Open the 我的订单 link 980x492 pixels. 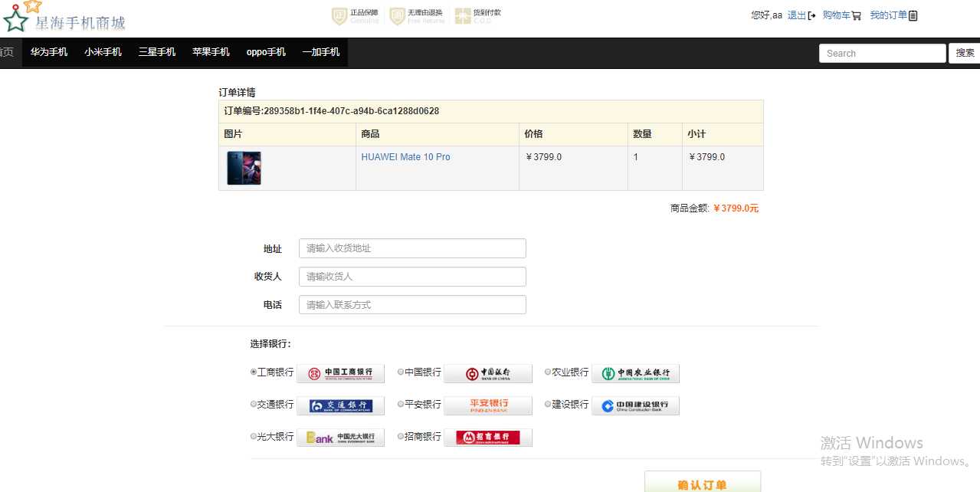point(888,15)
